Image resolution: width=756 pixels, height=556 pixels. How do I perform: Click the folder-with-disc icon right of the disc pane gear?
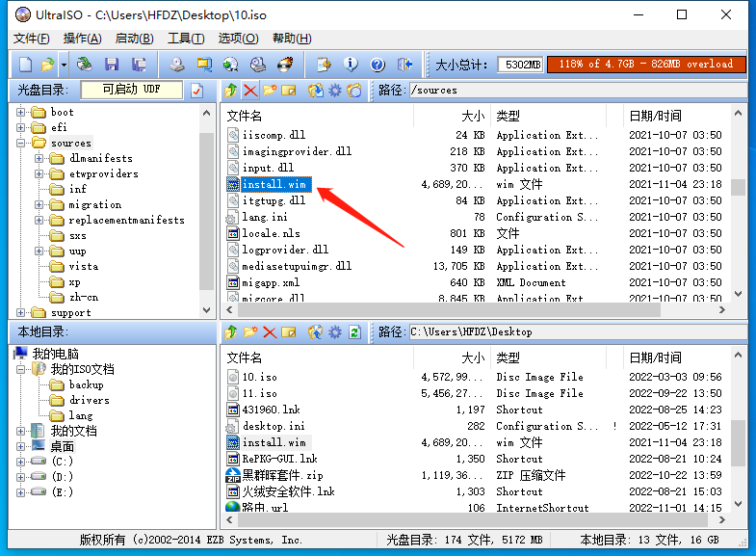coord(354,91)
